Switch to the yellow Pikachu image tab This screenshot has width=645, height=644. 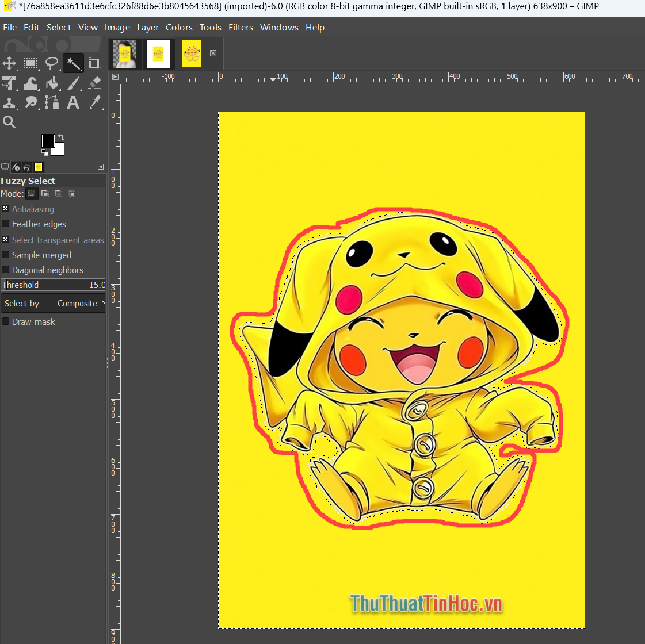click(x=192, y=53)
